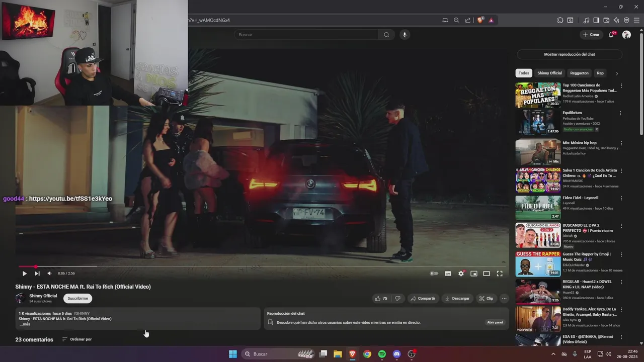Click the YouTube search magnifier button

[386, 35]
